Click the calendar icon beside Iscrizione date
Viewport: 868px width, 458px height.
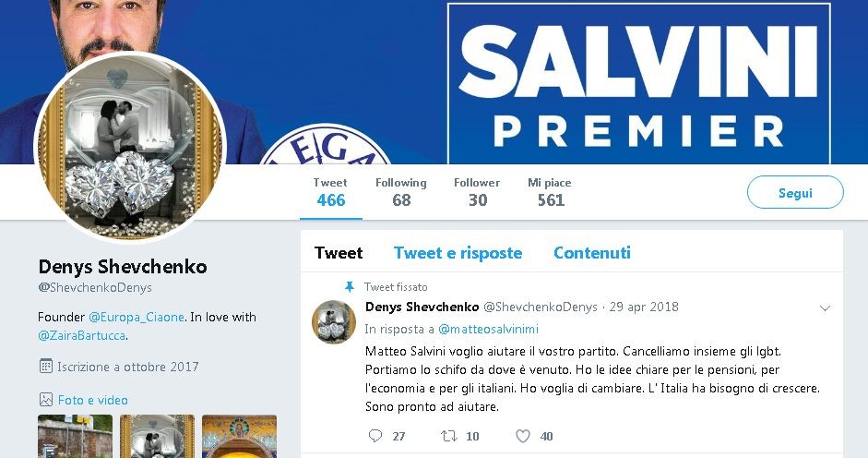(x=46, y=366)
